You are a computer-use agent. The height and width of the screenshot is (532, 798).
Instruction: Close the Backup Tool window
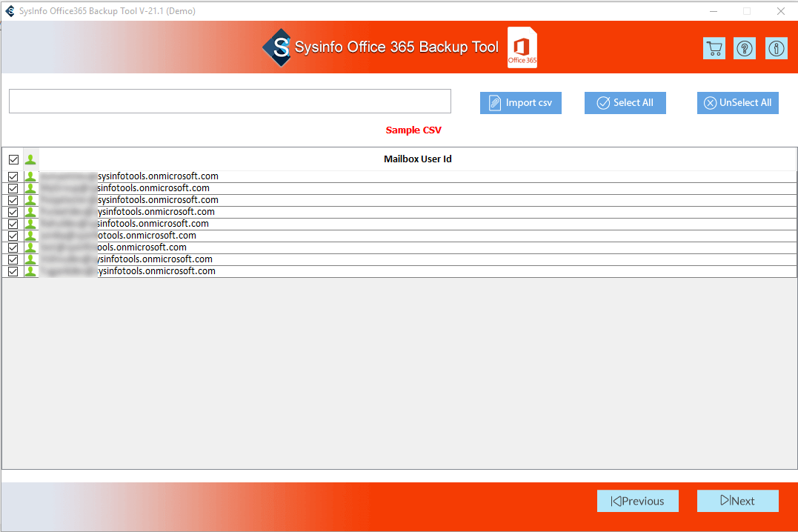[781, 11]
